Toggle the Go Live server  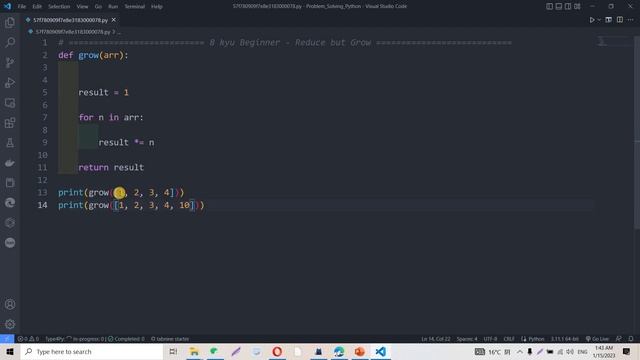pyautogui.click(x=597, y=339)
